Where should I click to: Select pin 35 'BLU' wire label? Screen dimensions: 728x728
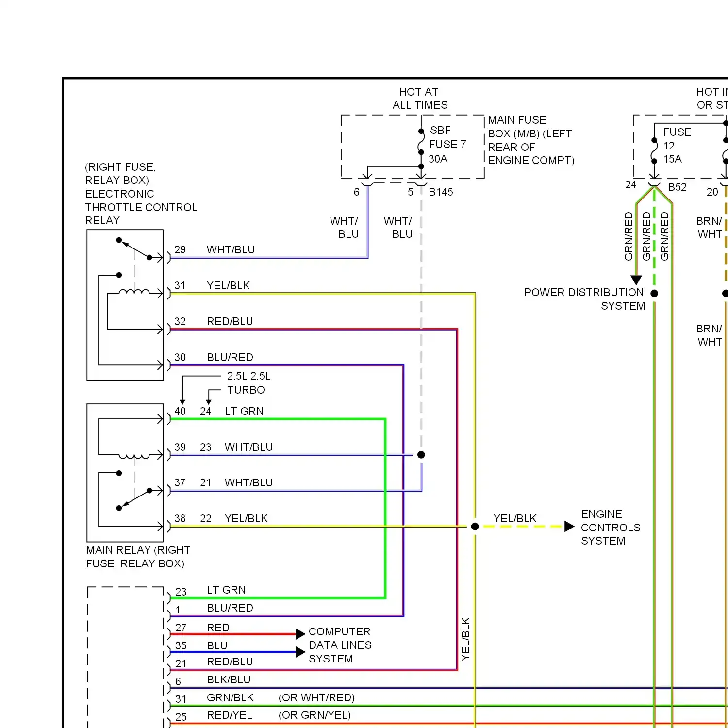(x=217, y=645)
